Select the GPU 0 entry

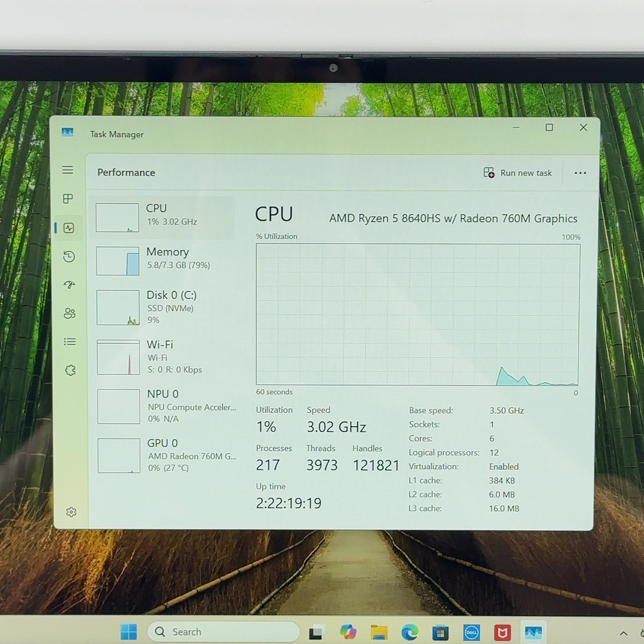[x=167, y=456]
